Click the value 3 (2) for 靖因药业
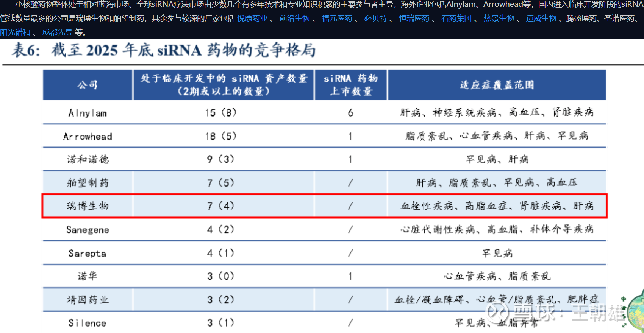Screen dimensions: 644x333 [221, 300]
